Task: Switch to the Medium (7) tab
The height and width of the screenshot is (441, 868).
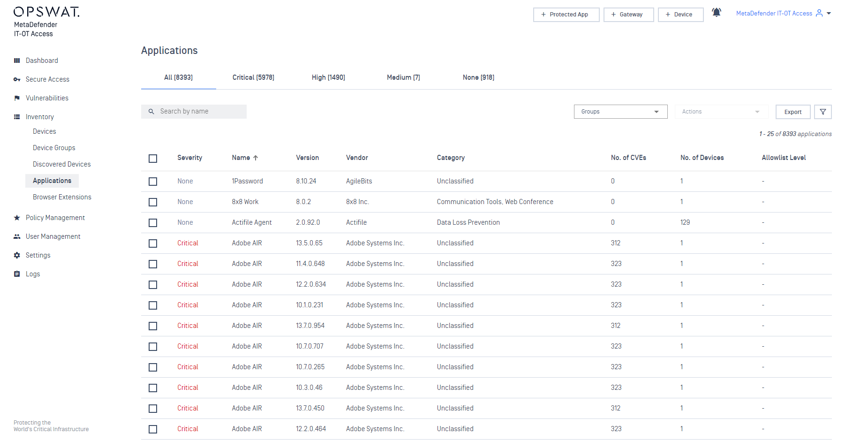Action: 403,77
